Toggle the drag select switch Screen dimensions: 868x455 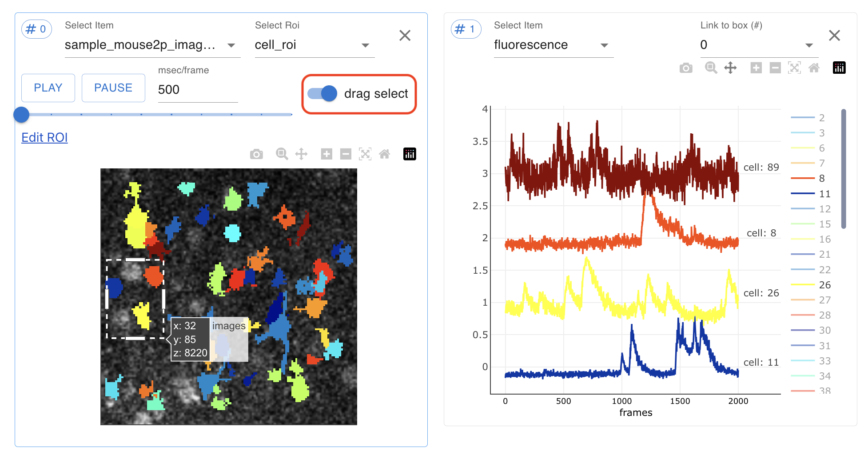(x=323, y=93)
